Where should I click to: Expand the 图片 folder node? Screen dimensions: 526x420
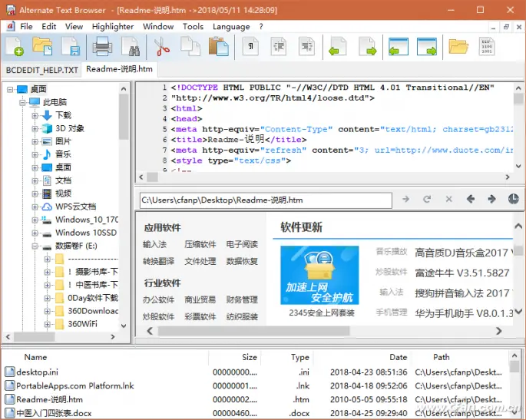(x=35, y=141)
